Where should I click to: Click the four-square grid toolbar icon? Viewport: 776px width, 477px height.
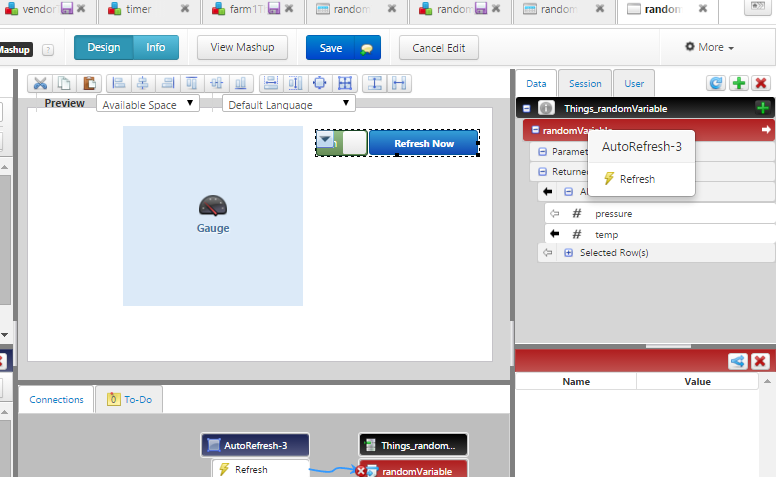tap(344, 83)
